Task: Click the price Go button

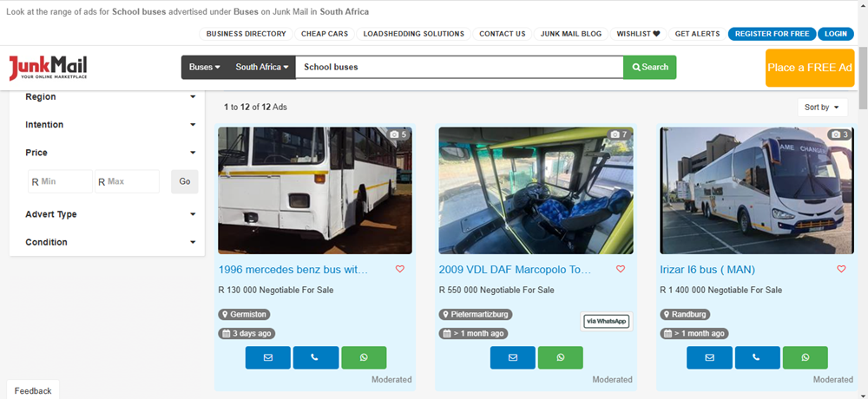Action: point(184,181)
